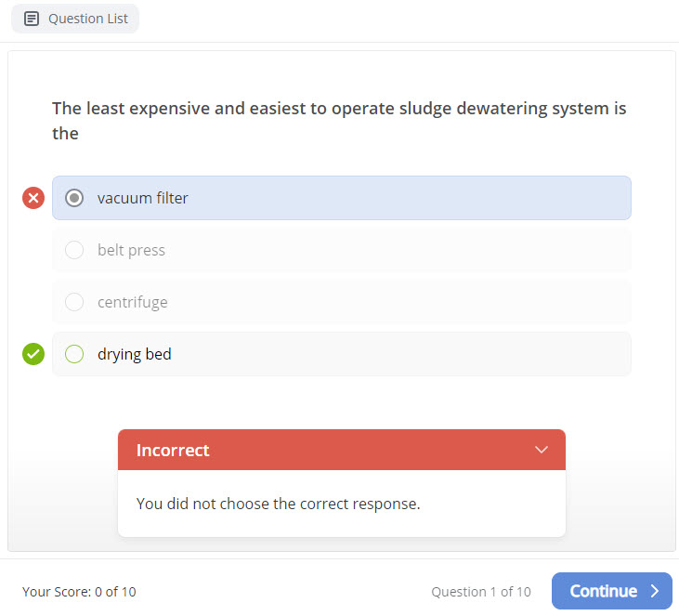The image size is (679, 616).
Task: Click the Your Score: 0 of 10 text
Action: (79, 591)
